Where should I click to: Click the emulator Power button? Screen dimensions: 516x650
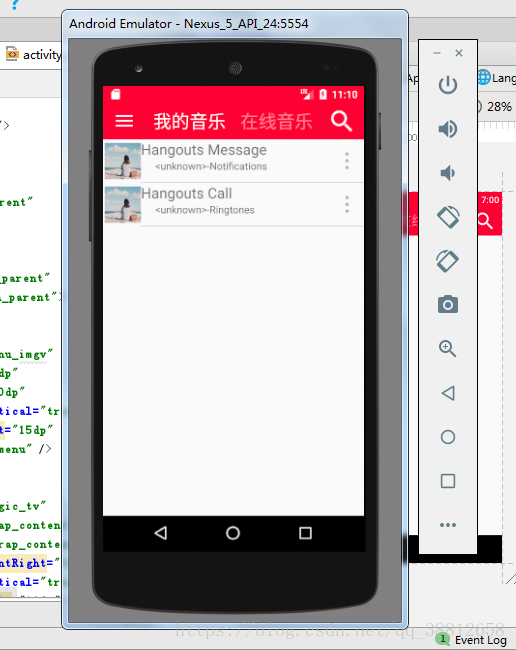[448, 85]
